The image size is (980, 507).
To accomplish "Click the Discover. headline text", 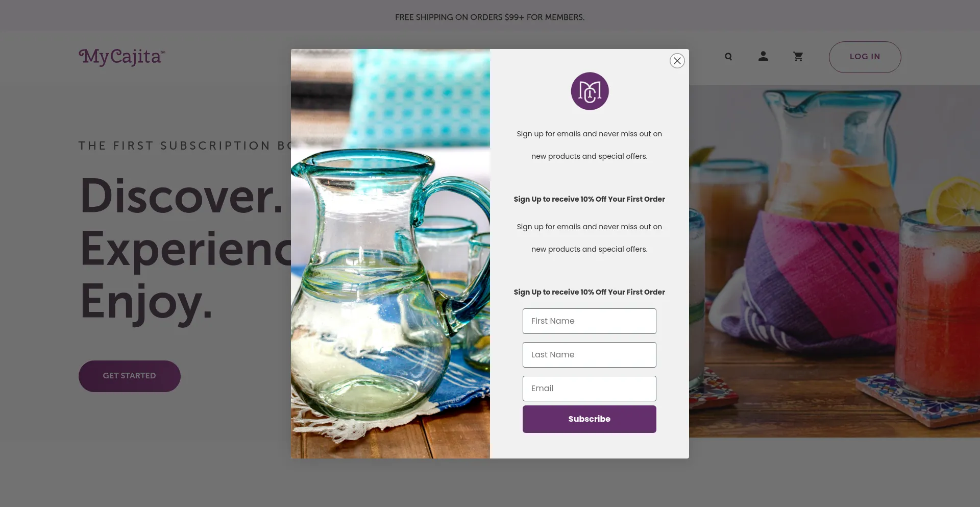I will (x=182, y=197).
